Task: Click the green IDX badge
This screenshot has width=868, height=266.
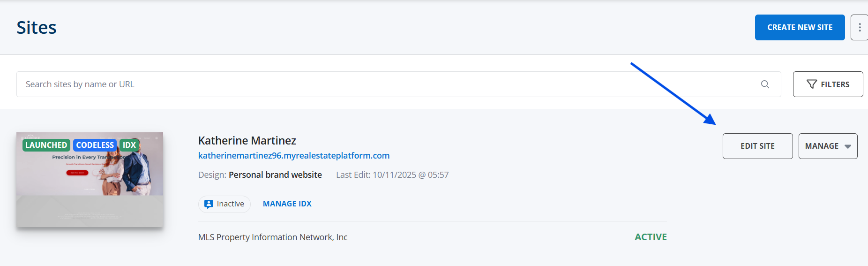Action: pyautogui.click(x=129, y=145)
